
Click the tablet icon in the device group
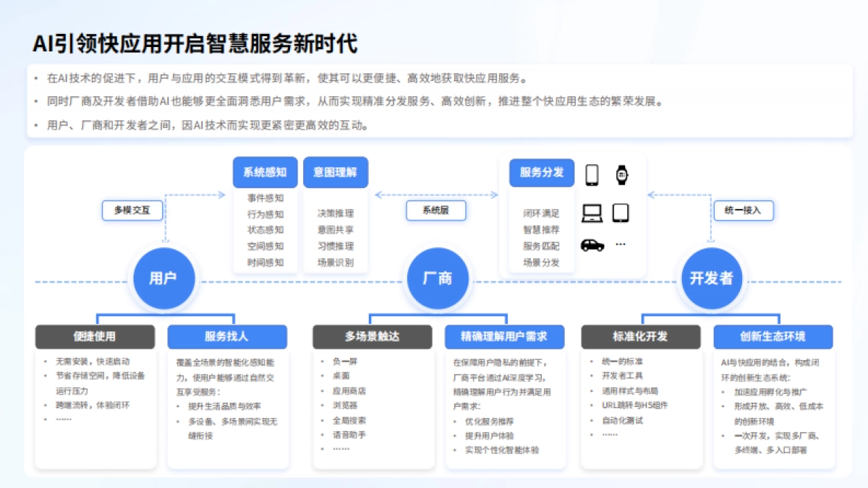point(622,213)
